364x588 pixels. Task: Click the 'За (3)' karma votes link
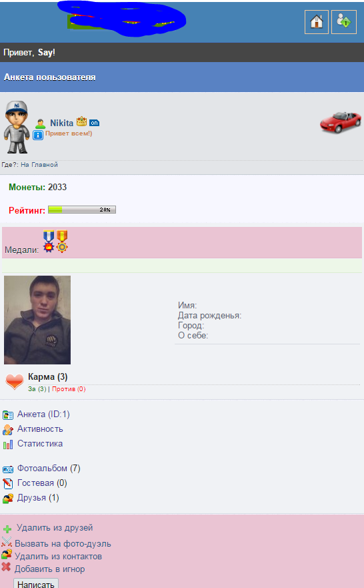click(x=37, y=389)
